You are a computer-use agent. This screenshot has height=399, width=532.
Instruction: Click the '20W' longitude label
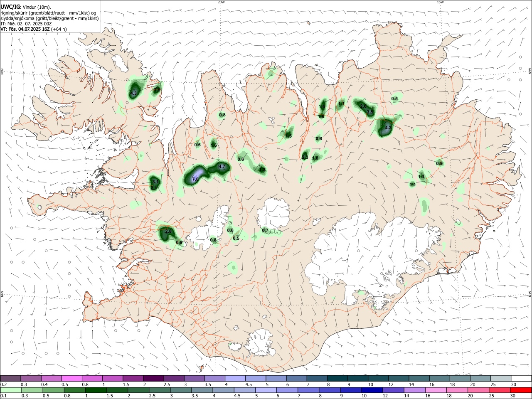[221, 2]
